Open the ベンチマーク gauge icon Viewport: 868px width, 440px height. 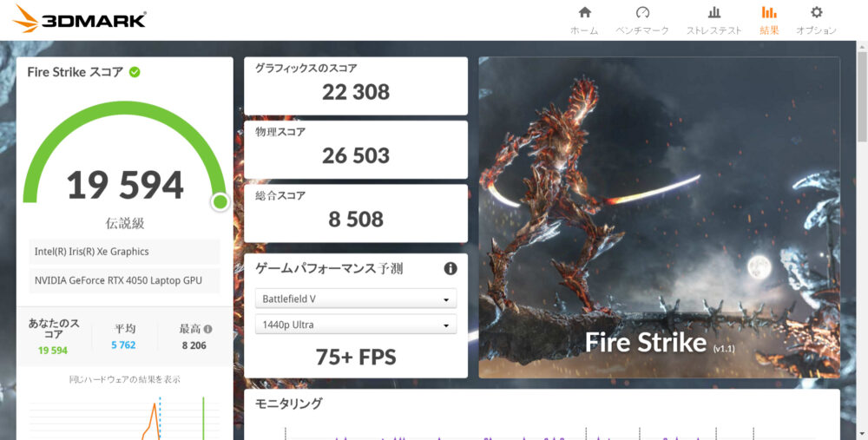(x=642, y=12)
